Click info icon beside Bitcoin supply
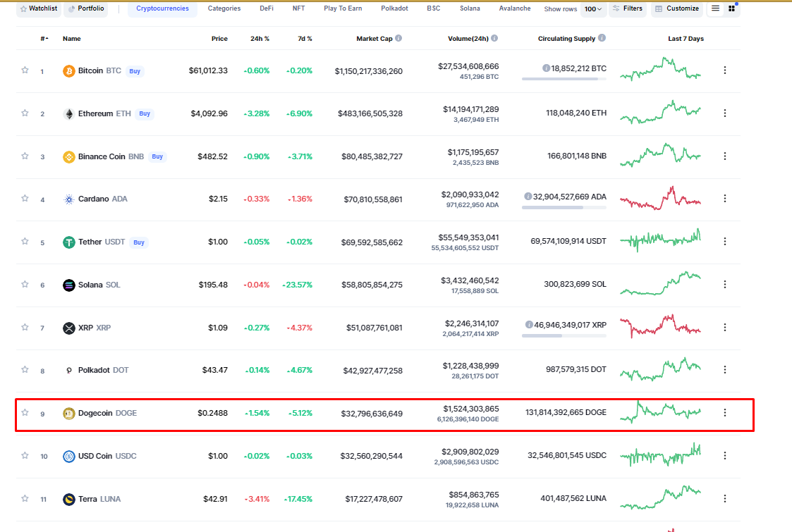 click(546, 68)
